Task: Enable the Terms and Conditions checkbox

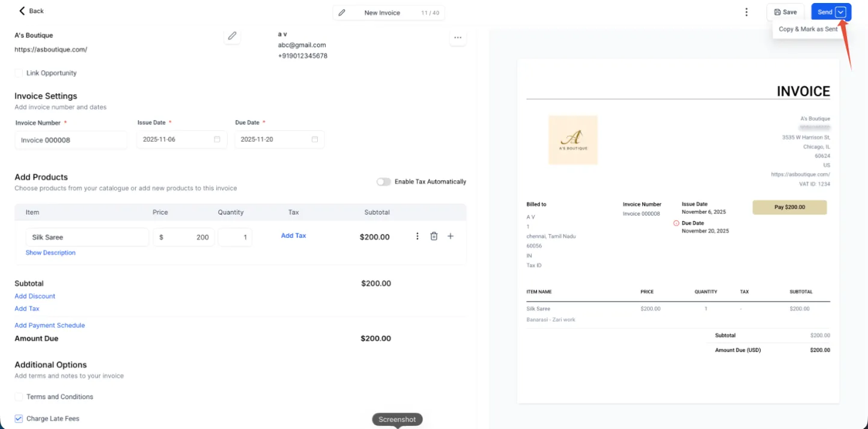Action: (x=19, y=397)
